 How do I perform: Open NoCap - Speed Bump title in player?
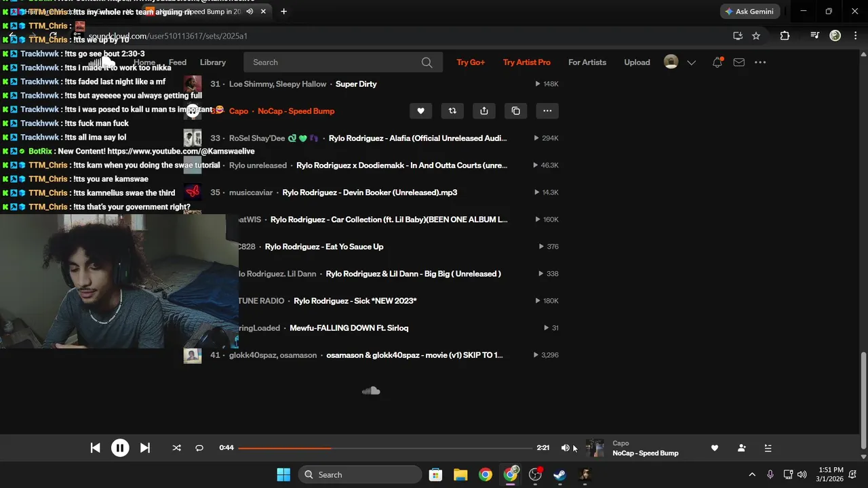coord(645,453)
